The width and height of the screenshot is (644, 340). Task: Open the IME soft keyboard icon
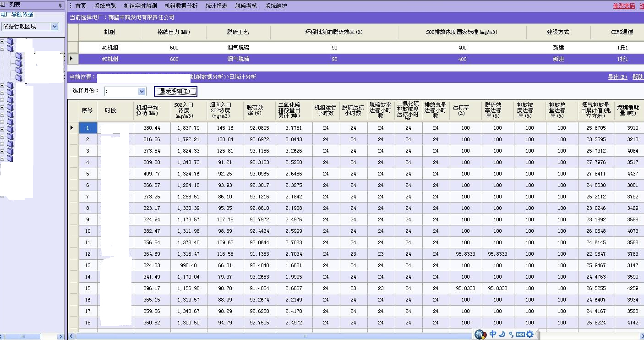click(520, 335)
